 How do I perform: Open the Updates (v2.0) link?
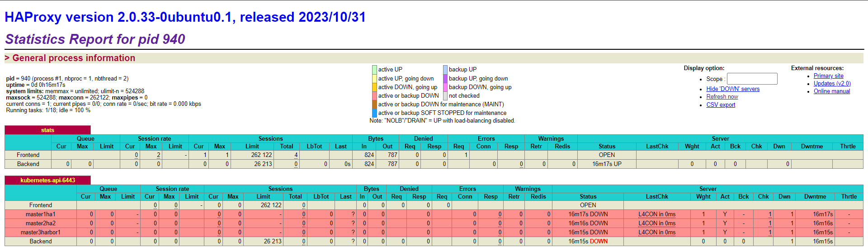[832, 84]
